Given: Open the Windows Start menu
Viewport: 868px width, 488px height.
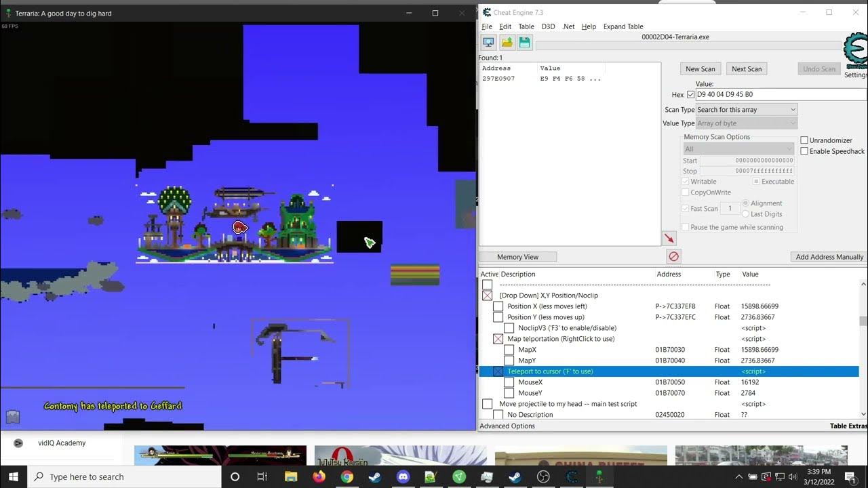Looking at the screenshot, I should tap(14, 476).
